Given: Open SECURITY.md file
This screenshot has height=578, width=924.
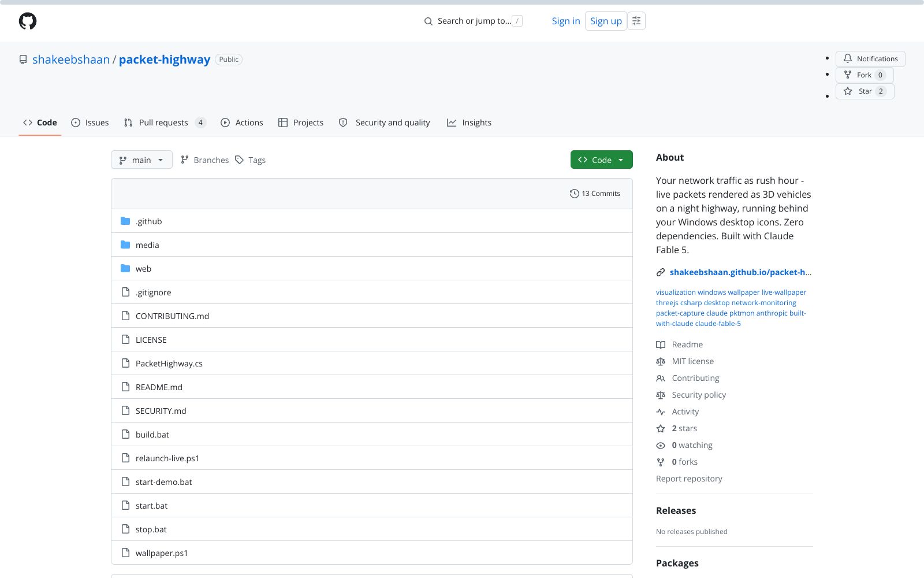Looking at the screenshot, I should click(161, 411).
